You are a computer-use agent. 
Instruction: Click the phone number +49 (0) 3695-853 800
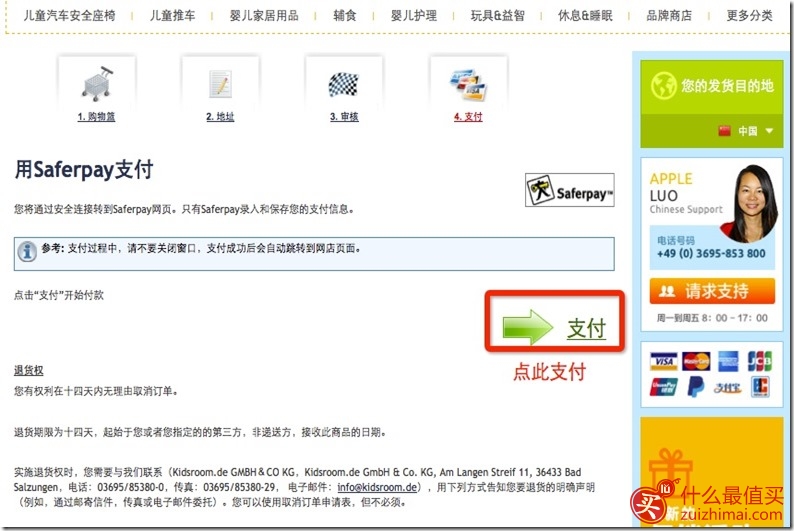coord(711,254)
